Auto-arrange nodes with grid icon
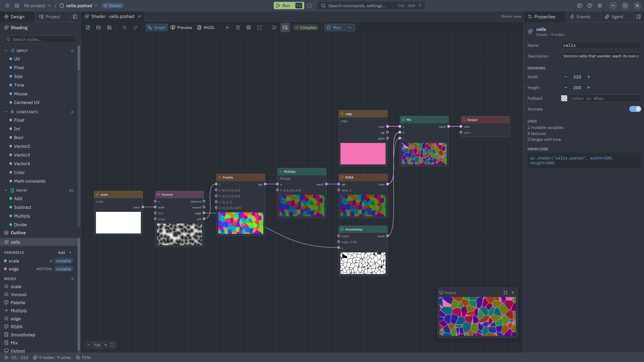This screenshot has width=644, height=362. [249, 27]
